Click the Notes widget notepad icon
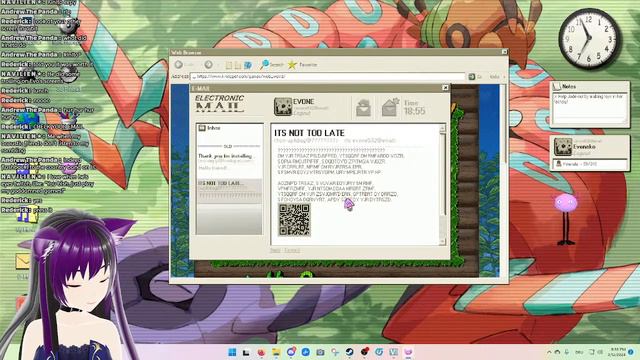Screen dimensions: 640x360 point(557,86)
